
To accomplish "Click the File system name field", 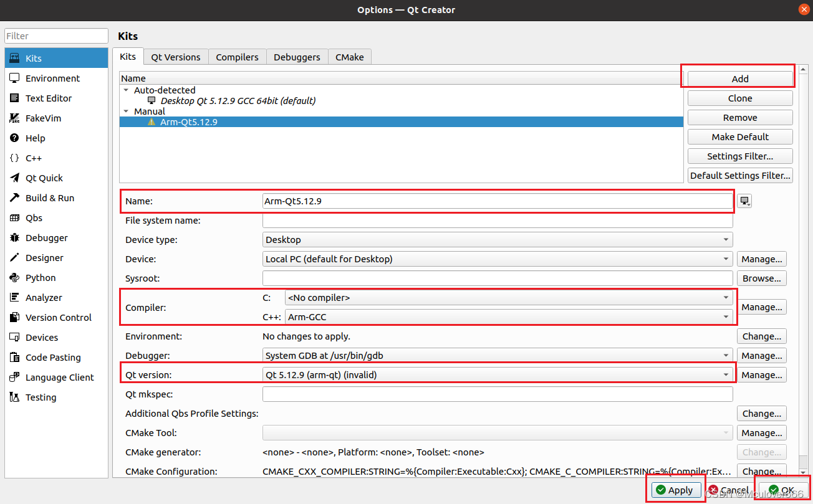I will tap(498, 220).
